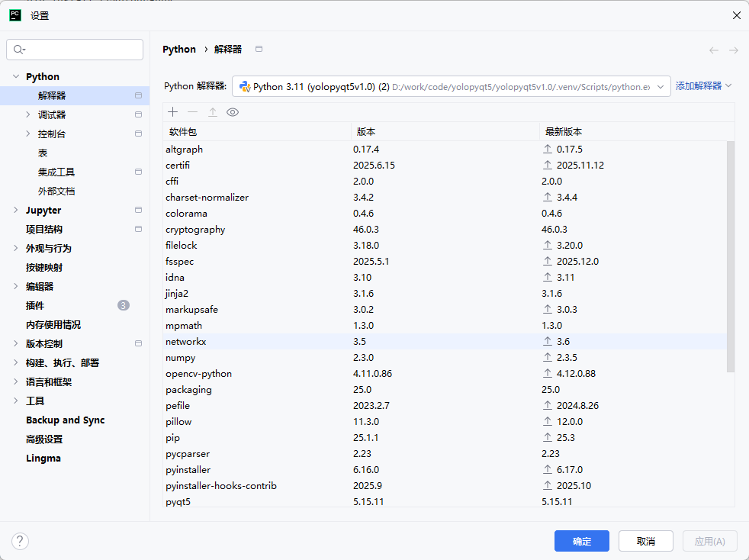Sort by 最新版本 column header
The width and height of the screenshot is (749, 560).
click(x=637, y=131)
